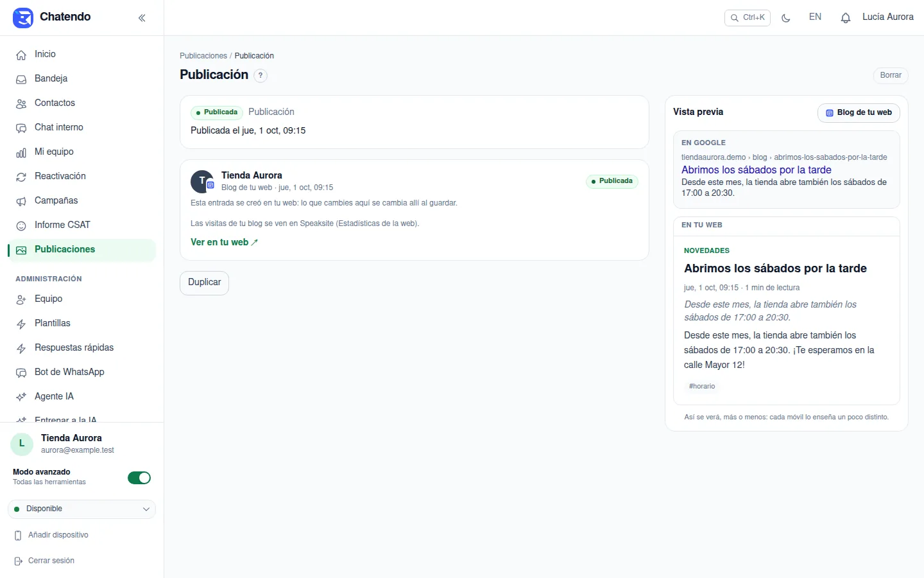Open Bot de WhatsApp icon
924x578 pixels.
[x=21, y=372]
